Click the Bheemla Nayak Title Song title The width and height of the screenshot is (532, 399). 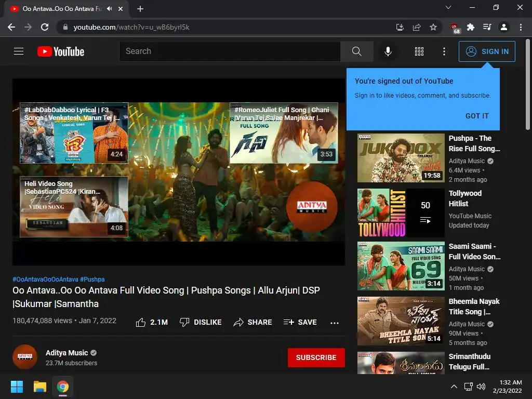pyautogui.click(x=474, y=307)
